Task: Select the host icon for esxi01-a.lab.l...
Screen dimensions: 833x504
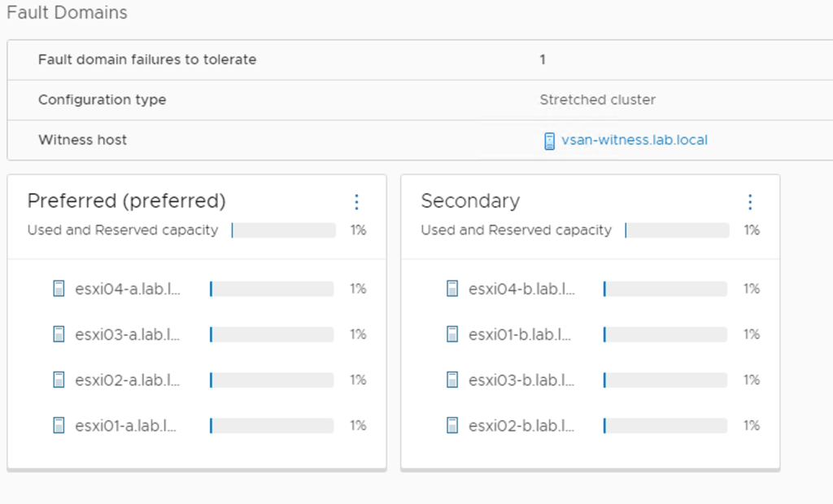Action: pos(58,424)
